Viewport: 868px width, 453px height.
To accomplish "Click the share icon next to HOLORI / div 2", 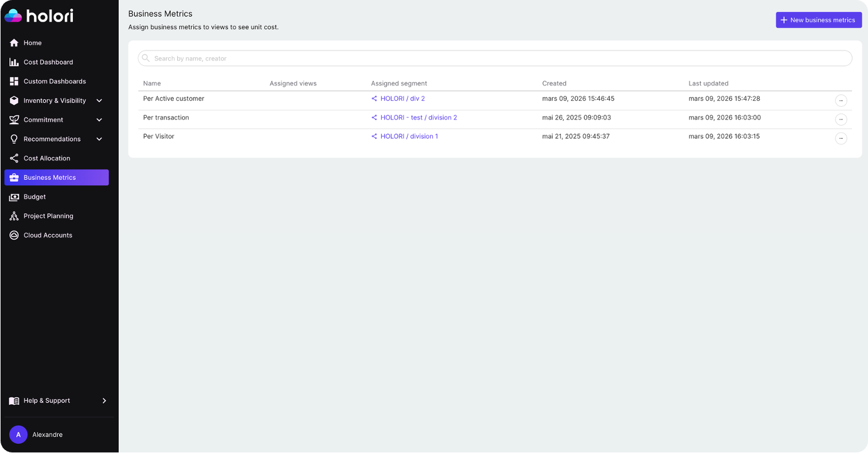I will pos(374,98).
